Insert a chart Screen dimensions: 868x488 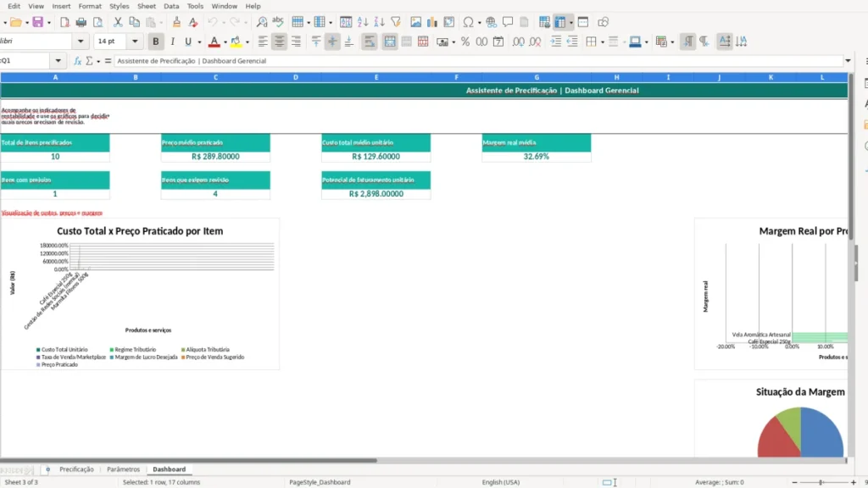[x=432, y=22]
